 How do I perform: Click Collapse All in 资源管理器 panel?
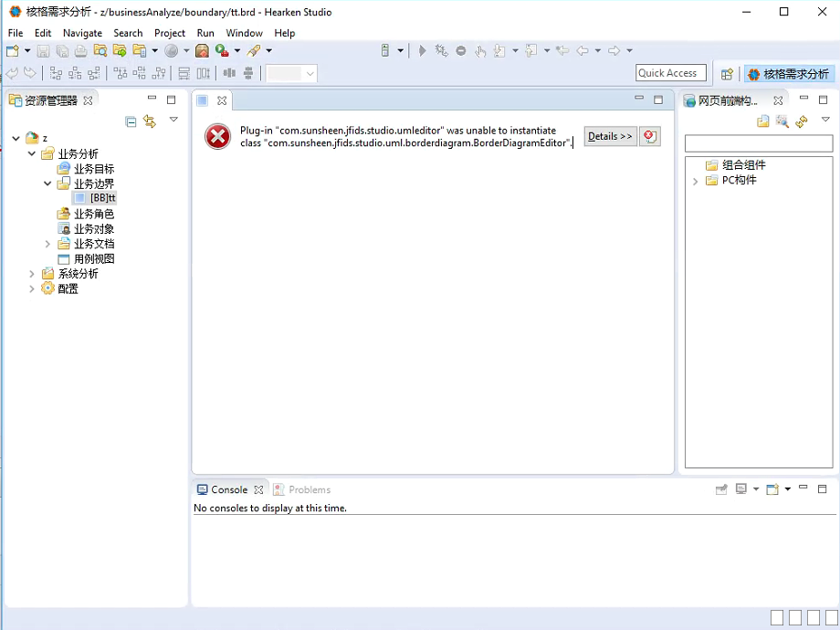[131, 121]
